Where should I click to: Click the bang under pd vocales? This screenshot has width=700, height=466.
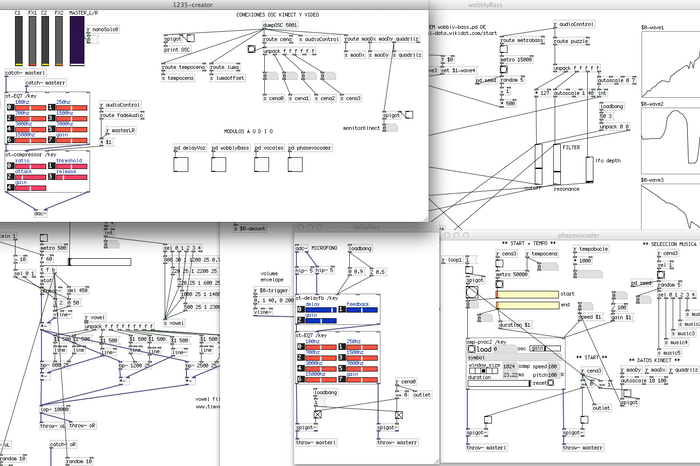click(261, 164)
